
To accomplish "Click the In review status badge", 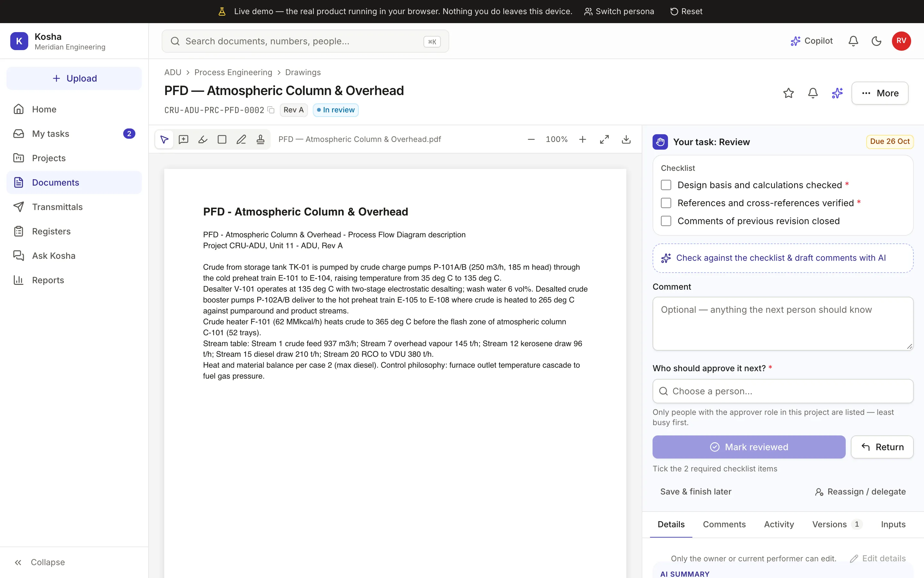I will pyautogui.click(x=336, y=110).
